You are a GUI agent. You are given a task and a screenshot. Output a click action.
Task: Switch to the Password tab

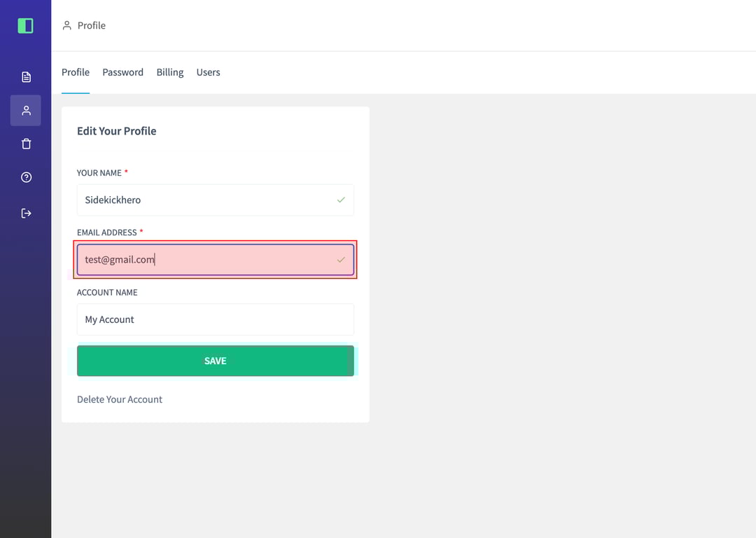(122, 72)
